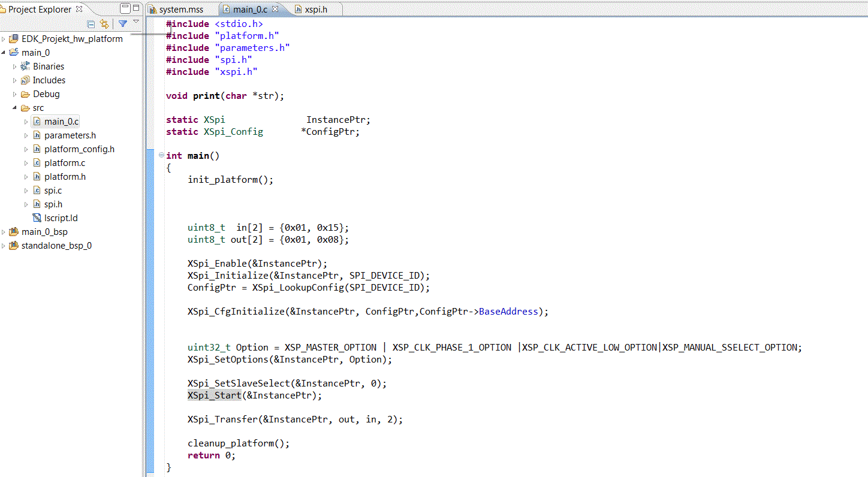Viewport: 868px width, 477px height.
Task: Select platform_config.h in the tree
Action: pyautogui.click(x=79, y=149)
